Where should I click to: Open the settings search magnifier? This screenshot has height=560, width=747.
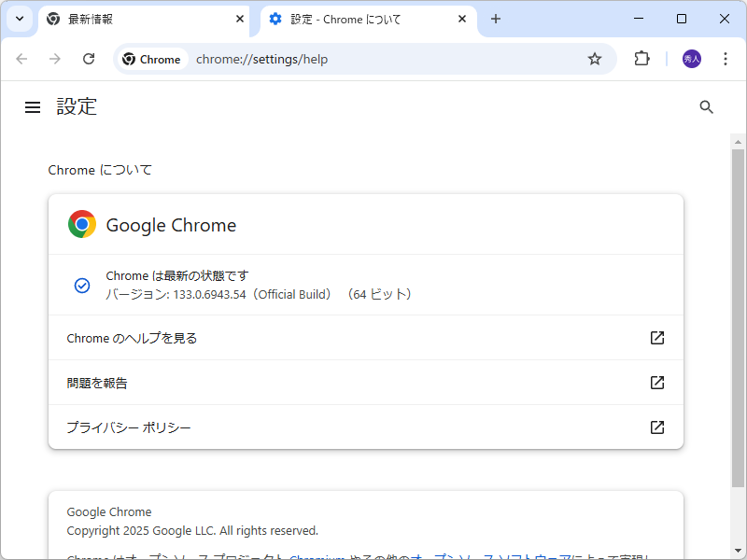(x=706, y=106)
